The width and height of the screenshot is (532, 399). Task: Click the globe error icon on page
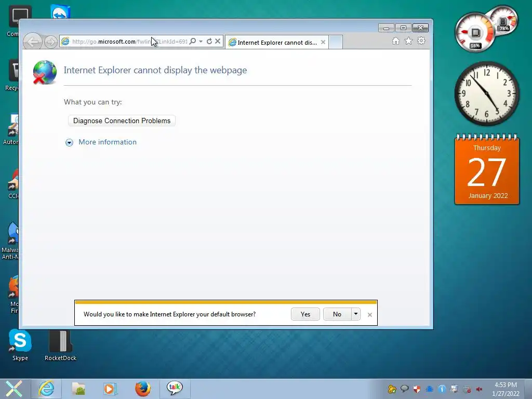tap(45, 72)
